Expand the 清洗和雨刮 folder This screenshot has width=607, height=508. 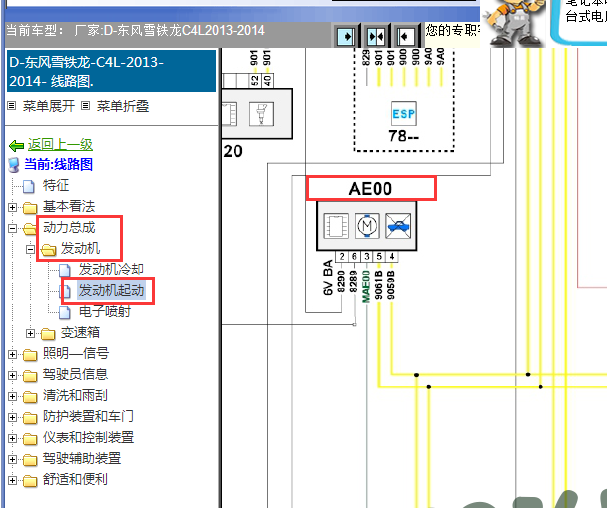tap(12, 396)
